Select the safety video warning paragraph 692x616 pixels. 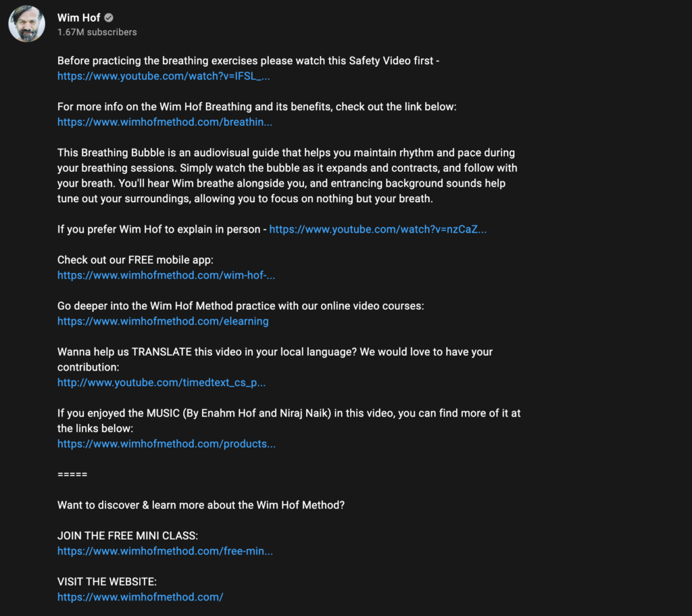coord(247,60)
